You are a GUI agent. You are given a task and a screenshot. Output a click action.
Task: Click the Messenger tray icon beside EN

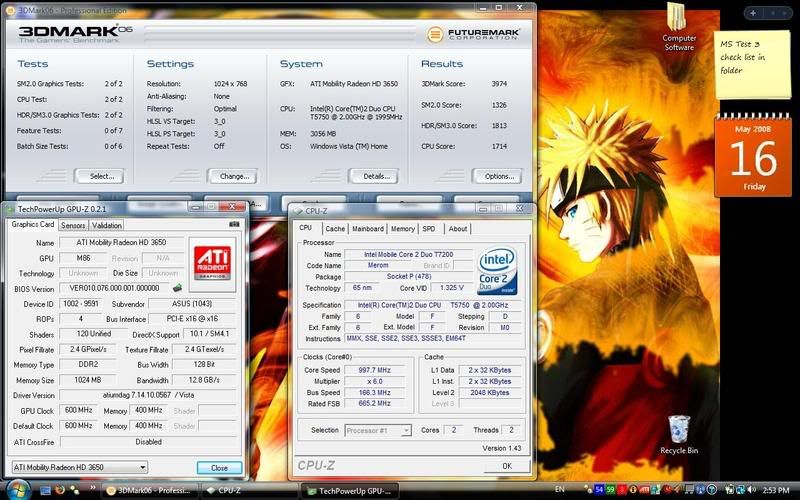588,489
